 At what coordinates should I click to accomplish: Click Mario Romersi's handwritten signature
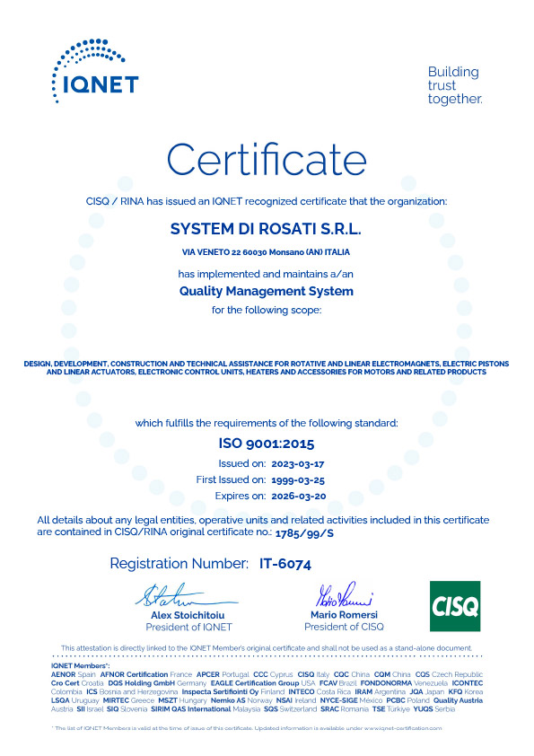[344, 594]
